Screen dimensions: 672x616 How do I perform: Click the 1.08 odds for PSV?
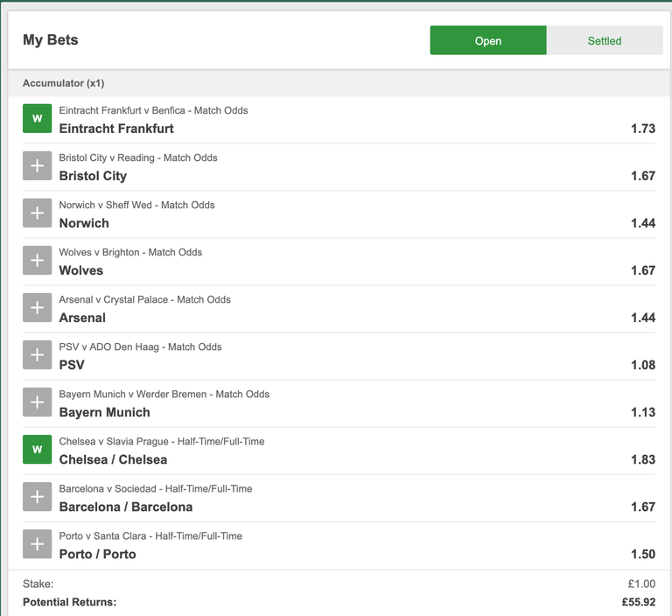[643, 365]
